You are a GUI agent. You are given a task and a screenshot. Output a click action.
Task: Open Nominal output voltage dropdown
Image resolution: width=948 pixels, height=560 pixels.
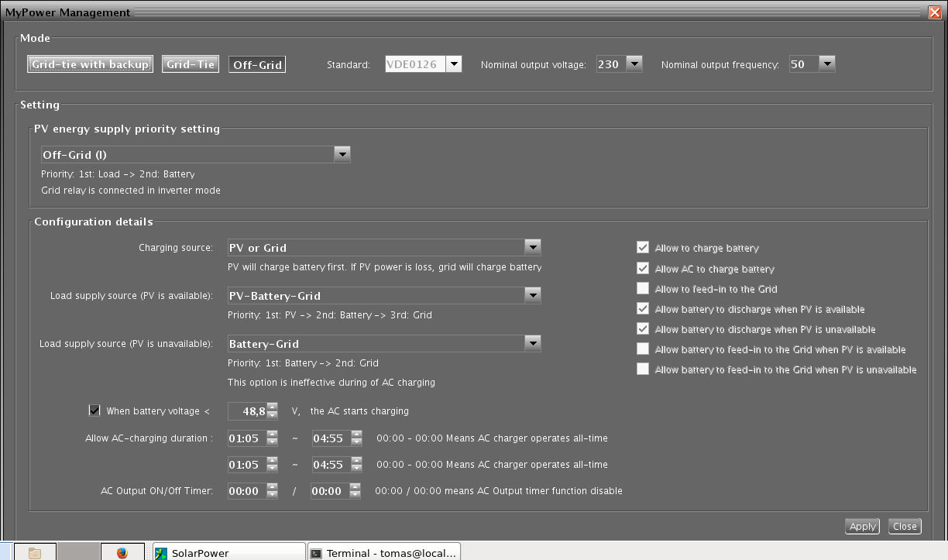click(634, 64)
